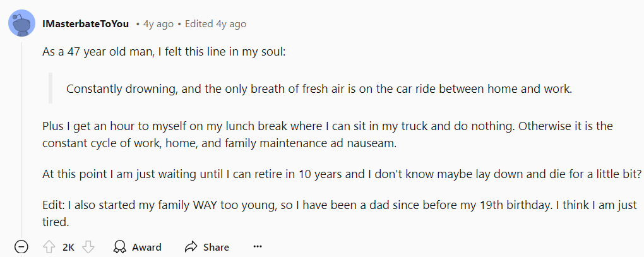644x257 pixels.
Task: Open the three-dot more options menu
Action: [258, 247]
